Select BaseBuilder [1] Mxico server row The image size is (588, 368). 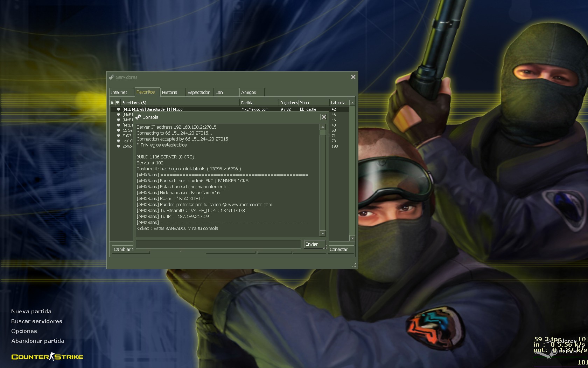[230, 109]
